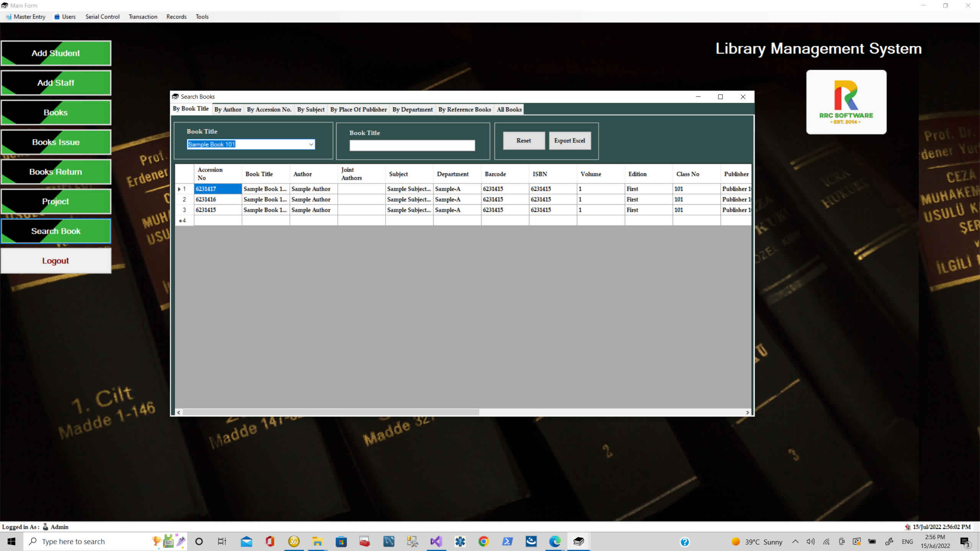The image size is (980, 551).
Task: Open the All Books tab
Action: [509, 109]
